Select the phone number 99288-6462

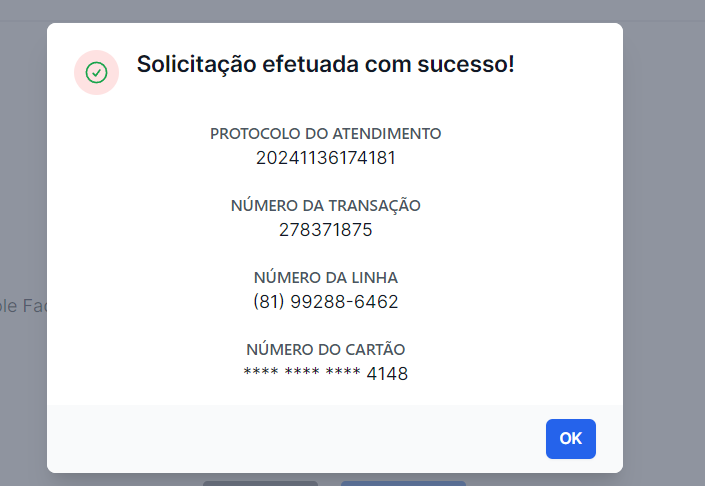(344, 302)
